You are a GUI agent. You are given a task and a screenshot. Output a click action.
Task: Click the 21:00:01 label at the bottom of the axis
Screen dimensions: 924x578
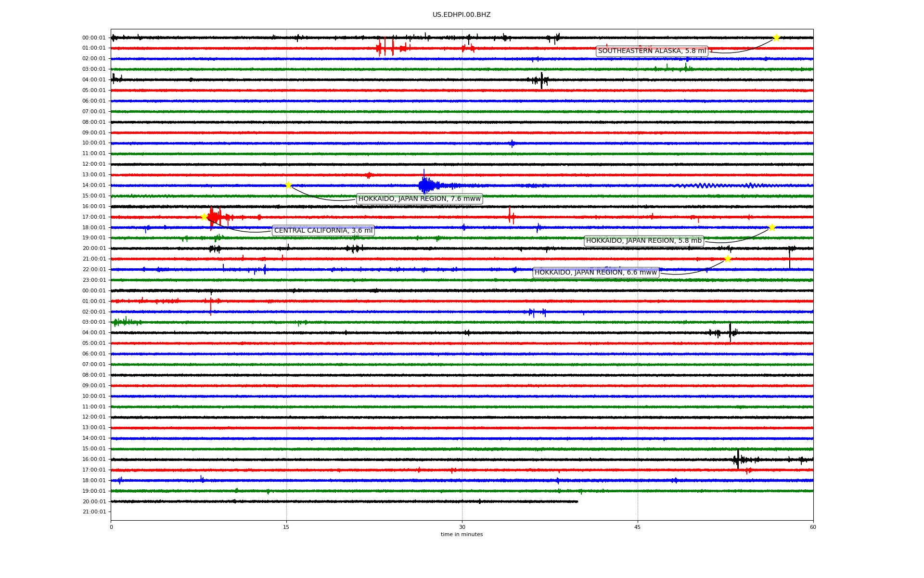(94, 512)
